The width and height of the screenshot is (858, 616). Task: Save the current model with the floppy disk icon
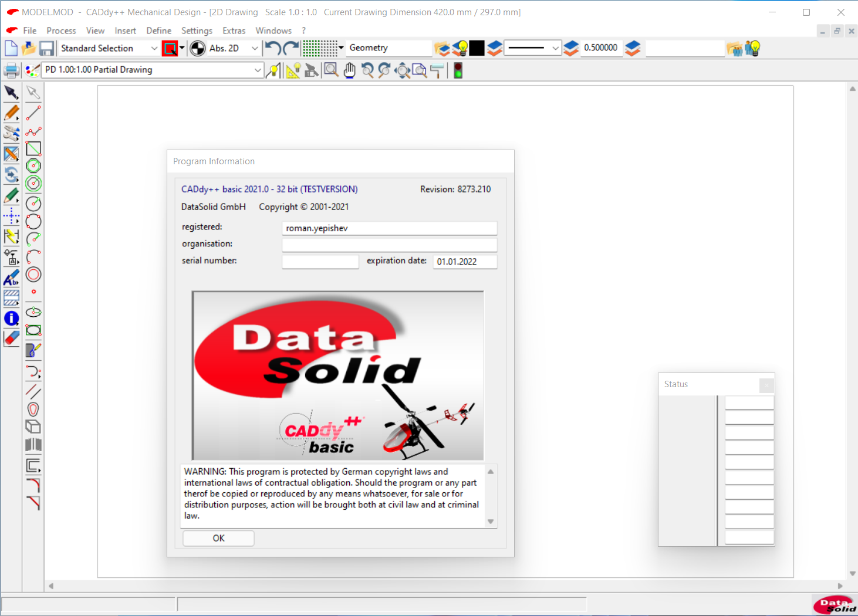click(47, 48)
